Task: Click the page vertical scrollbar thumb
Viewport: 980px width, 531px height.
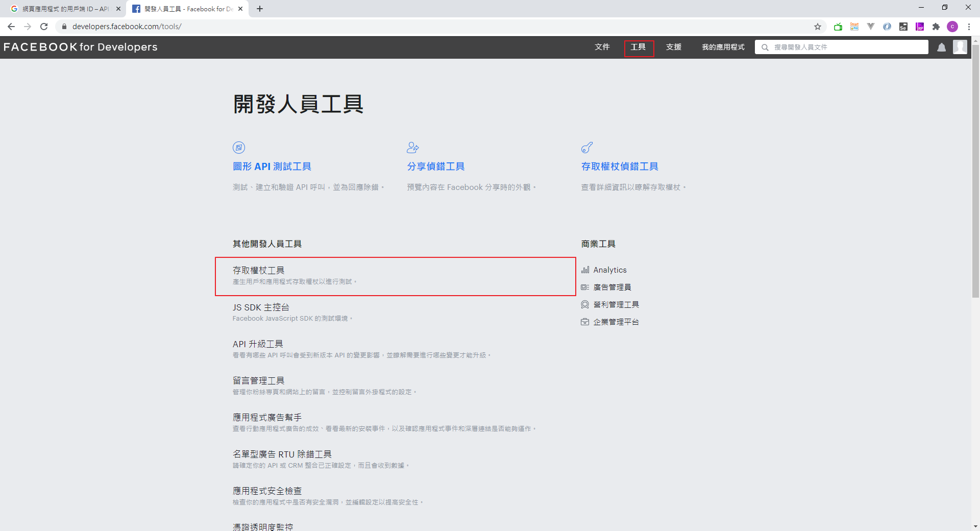Action: pos(975,171)
